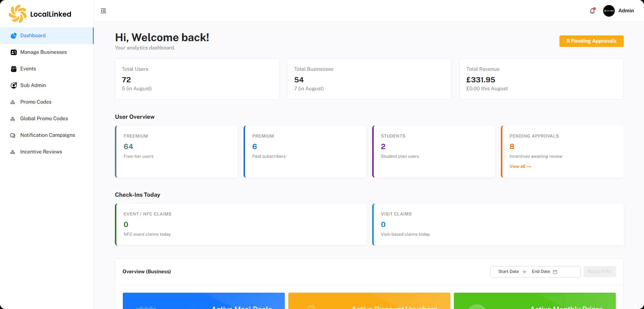Click the Students plan users card
The image size is (644, 309).
(x=434, y=152)
